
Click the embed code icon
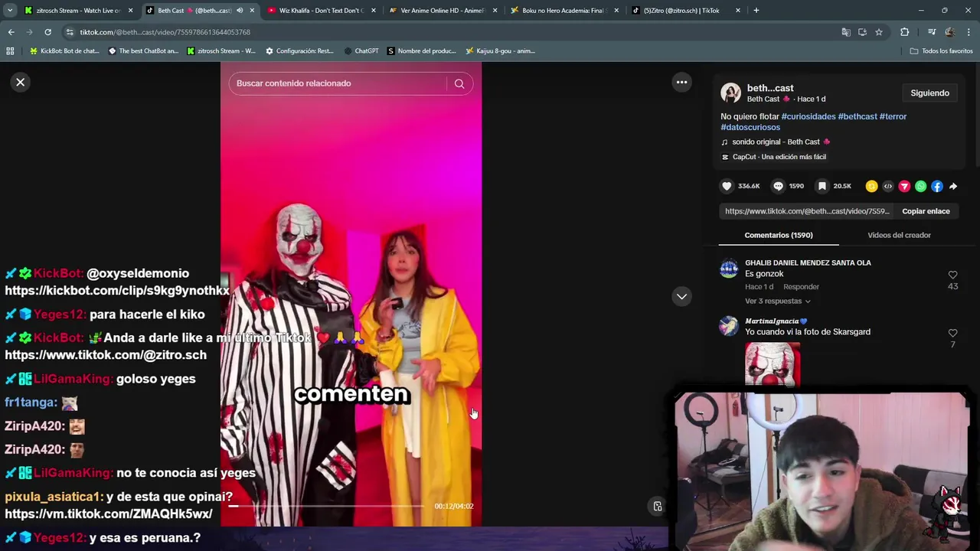tap(888, 186)
